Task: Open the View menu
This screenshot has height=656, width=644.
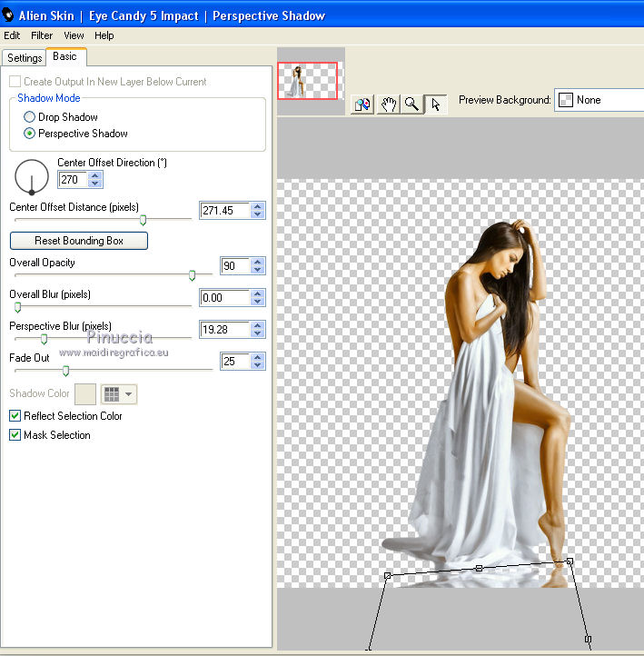Action: pyautogui.click(x=74, y=35)
